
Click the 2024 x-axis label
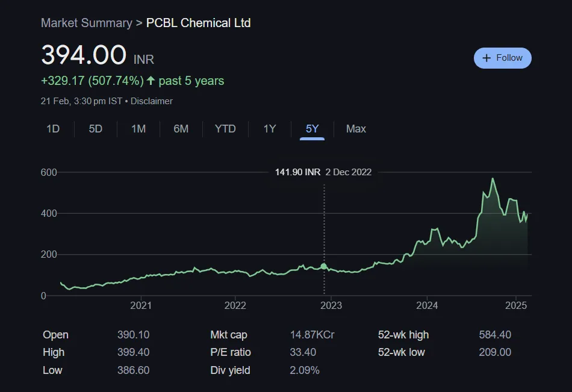[x=427, y=305]
